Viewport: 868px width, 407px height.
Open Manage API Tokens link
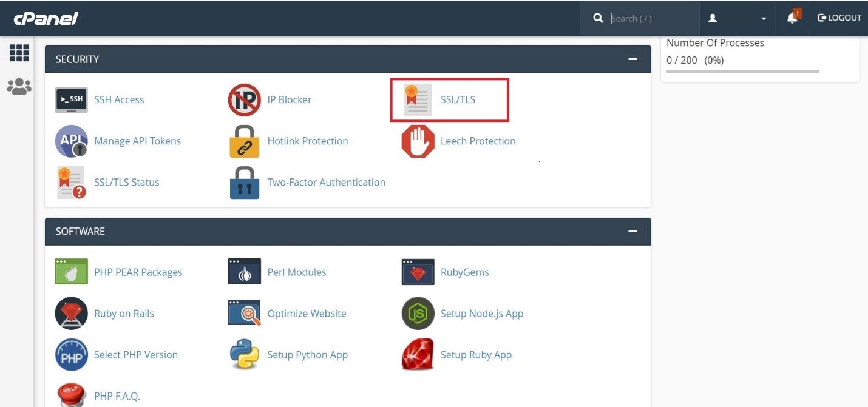click(x=137, y=141)
